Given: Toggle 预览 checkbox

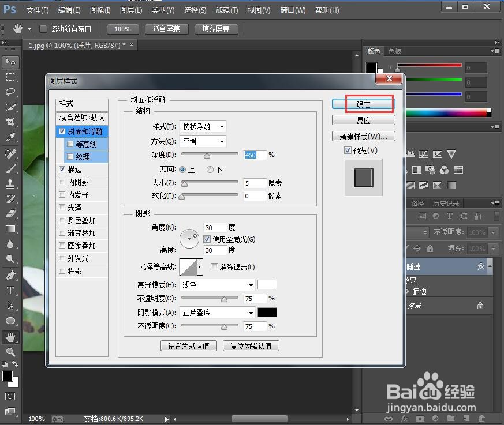Looking at the screenshot, I should (x=348, y=151).
